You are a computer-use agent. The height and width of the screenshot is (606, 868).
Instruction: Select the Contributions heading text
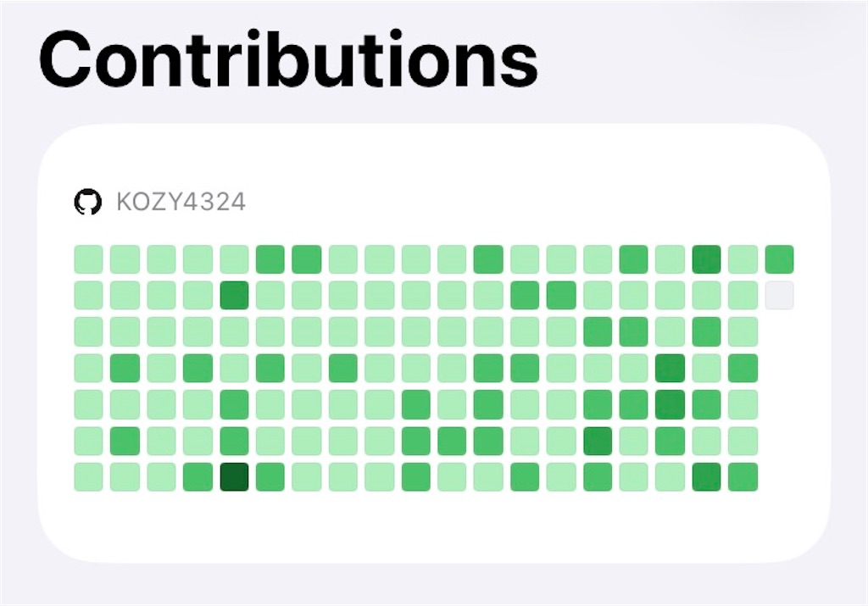288,59
